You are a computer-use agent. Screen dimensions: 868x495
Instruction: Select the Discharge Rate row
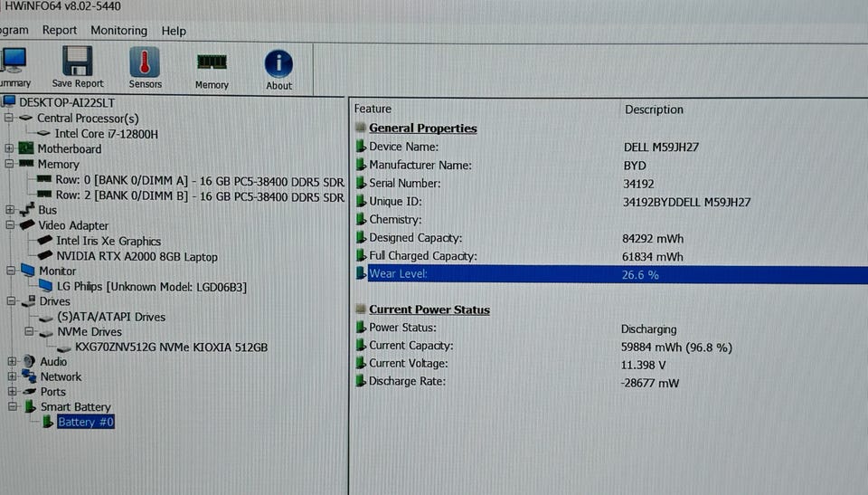pyautogui.click(x=611, y=382)
